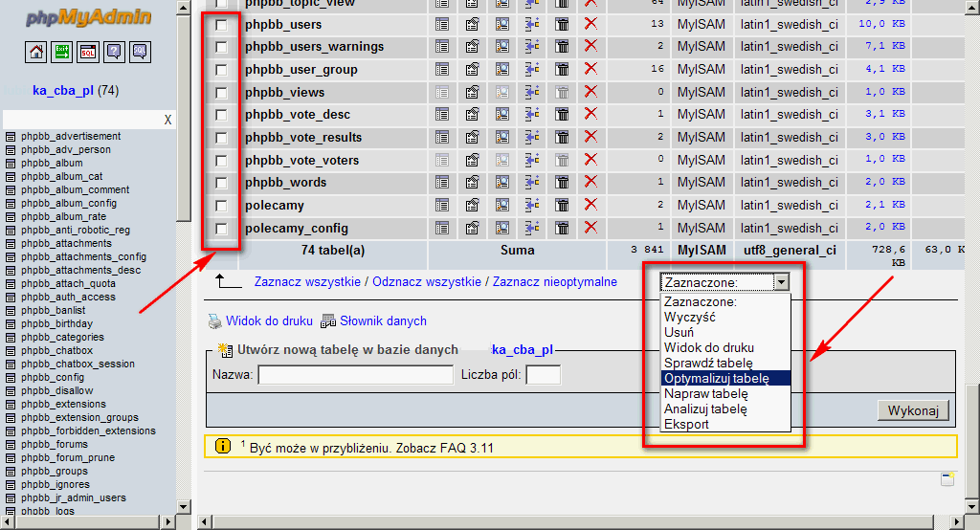
Task: Check the phpbb_words checkbox
Action: click(221, 183)
